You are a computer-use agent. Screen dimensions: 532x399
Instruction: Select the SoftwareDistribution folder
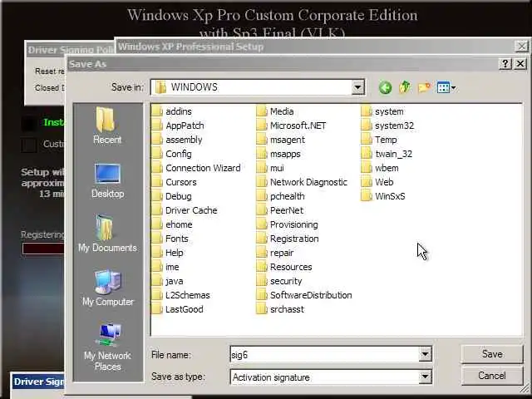pos(304,295)
